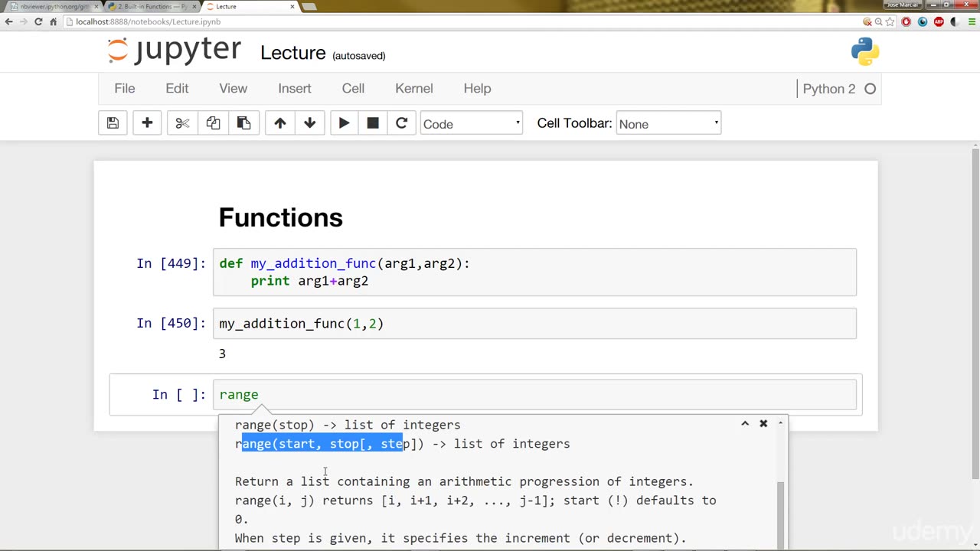Click the blue eye extension icon
Image resolution: width=980 pixels, height=551 pixels.
pyautogui.click(x=923, y=22)
